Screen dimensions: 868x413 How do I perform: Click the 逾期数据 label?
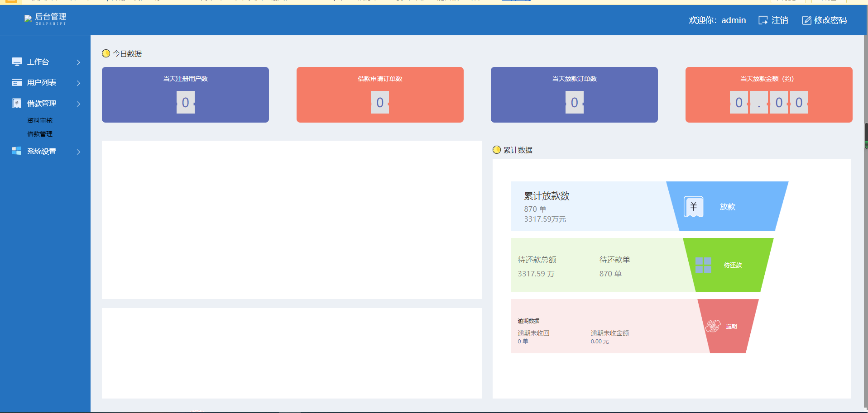(528, 321)
